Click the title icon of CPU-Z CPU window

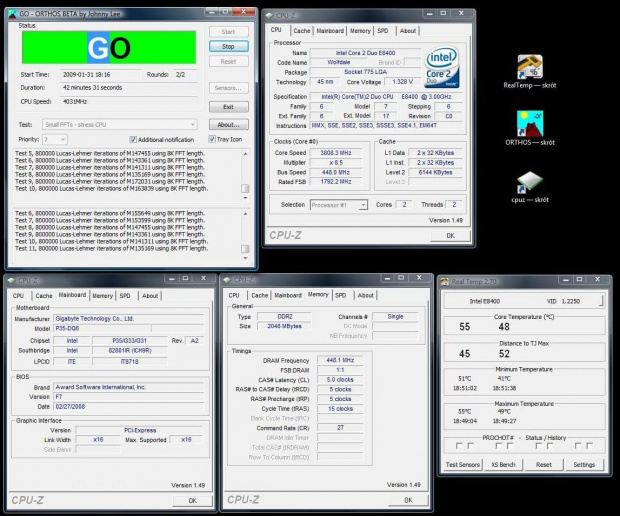(269, 15)
